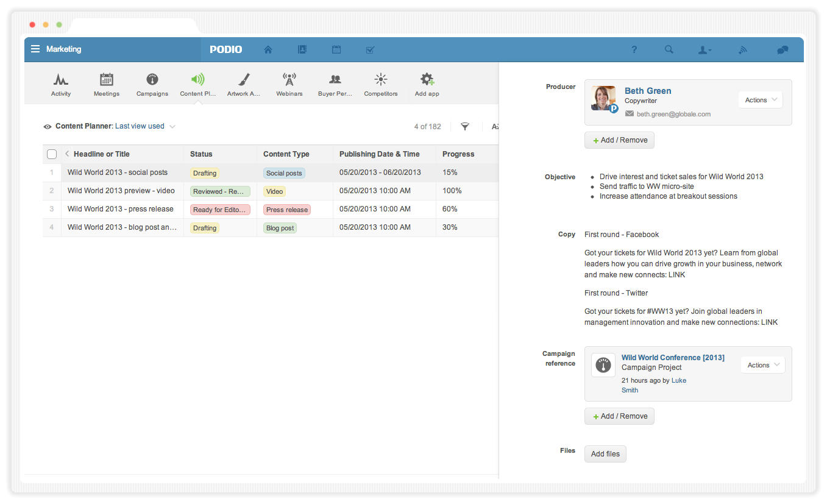This screenshot has height=504, width=827.
Task: Open Actions dropdown for Beth Green
Action: point(761,100)
